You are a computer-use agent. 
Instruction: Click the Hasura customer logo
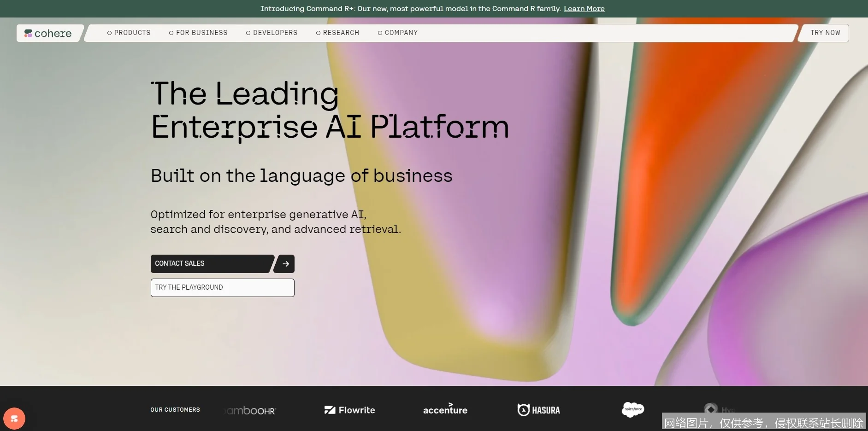[x=538, y=410]
